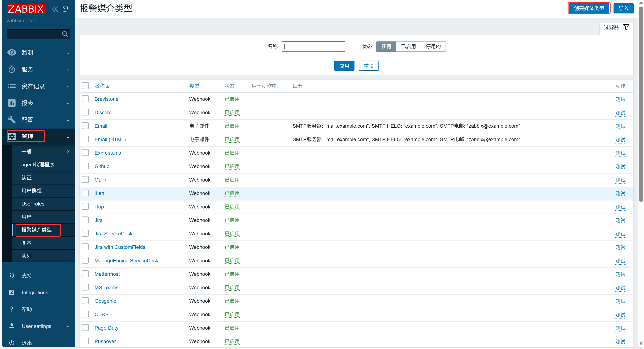Image resolution: width=644 pixels, height=349 pixels.
Task: Click the 服务 stopwatch icon
Action: coord(12,69)
